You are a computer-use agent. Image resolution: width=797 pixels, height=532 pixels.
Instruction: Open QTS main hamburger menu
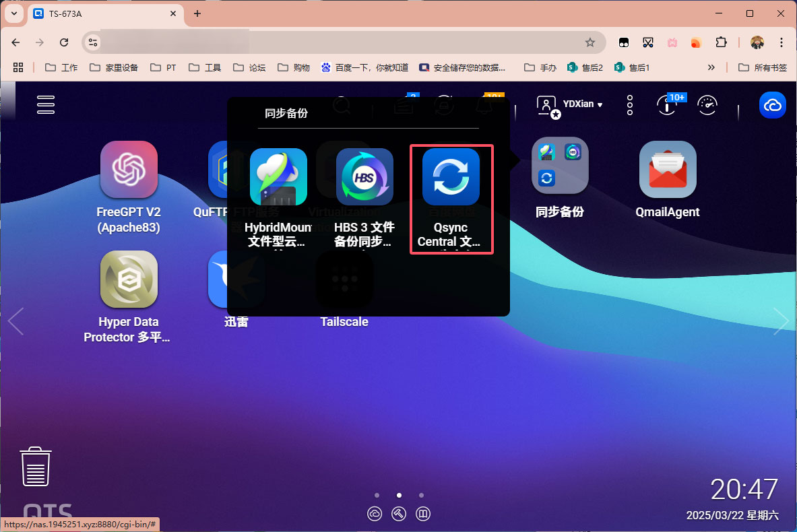46,104
